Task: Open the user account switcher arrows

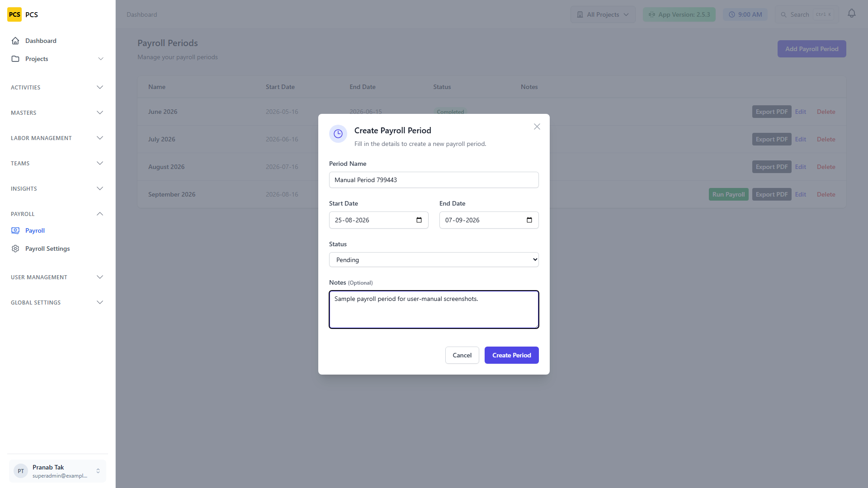Action: [98, 471]
